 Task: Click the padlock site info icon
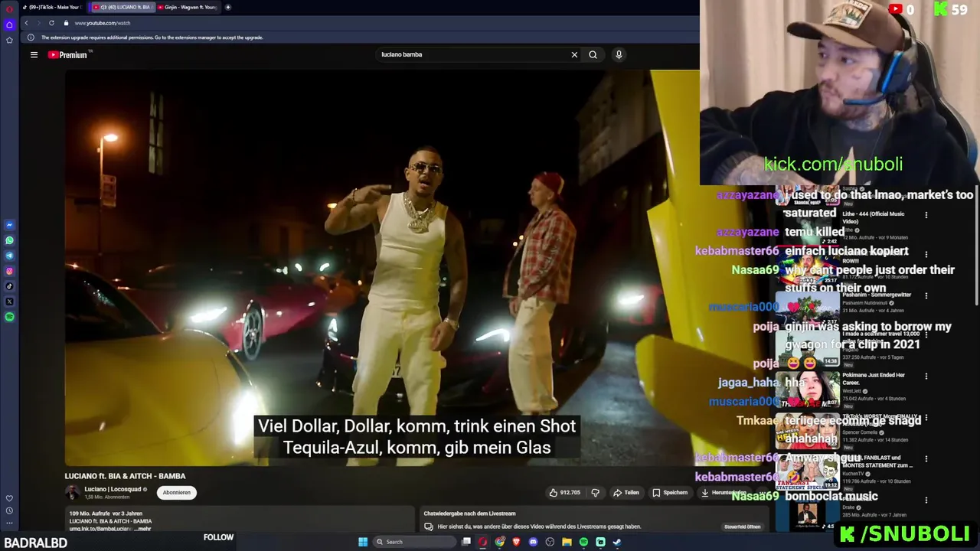tap(66, 23)
